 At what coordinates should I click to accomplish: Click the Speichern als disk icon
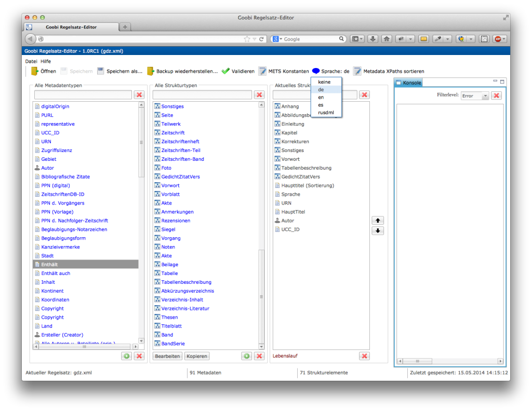[100, 71]
